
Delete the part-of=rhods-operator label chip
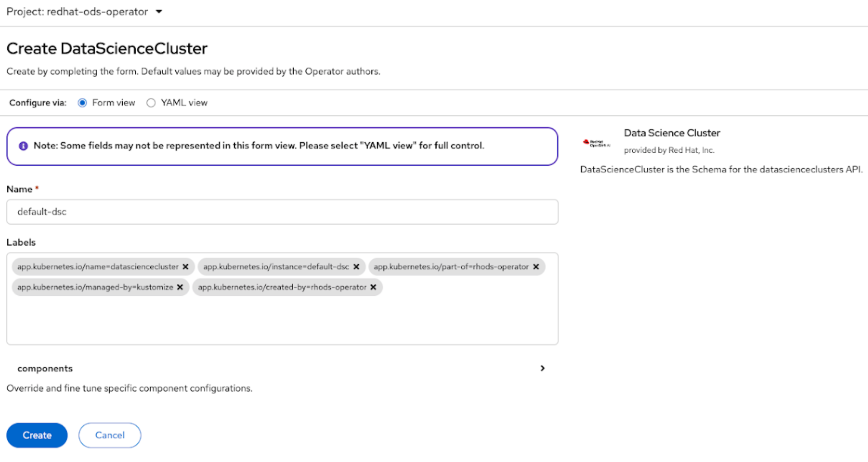coord(536,267)
